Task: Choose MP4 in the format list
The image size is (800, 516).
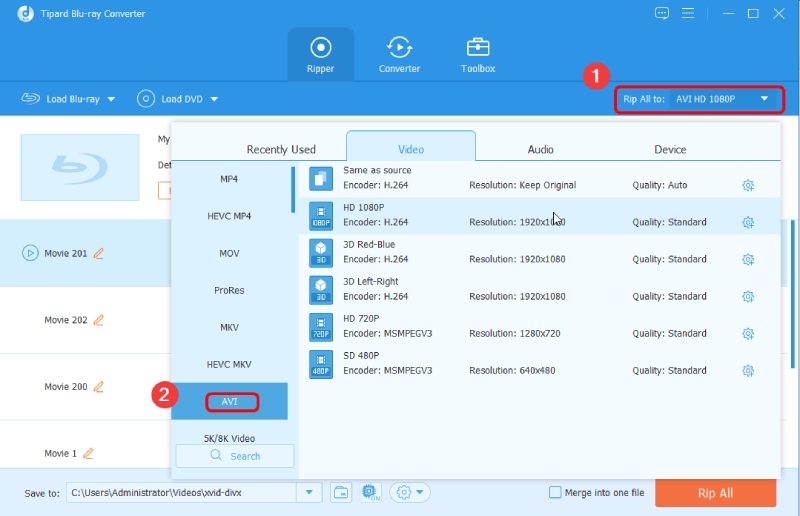Action: coord(229,179)
